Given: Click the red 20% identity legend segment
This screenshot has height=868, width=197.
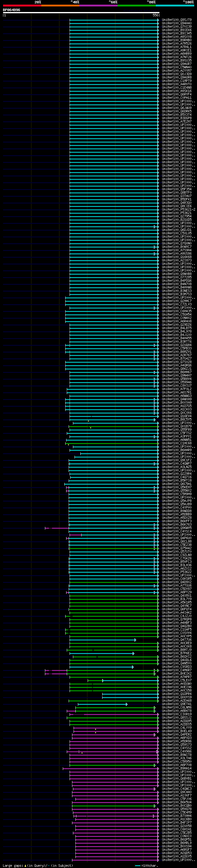Looking at the screenshot, I should coord(22,6).
